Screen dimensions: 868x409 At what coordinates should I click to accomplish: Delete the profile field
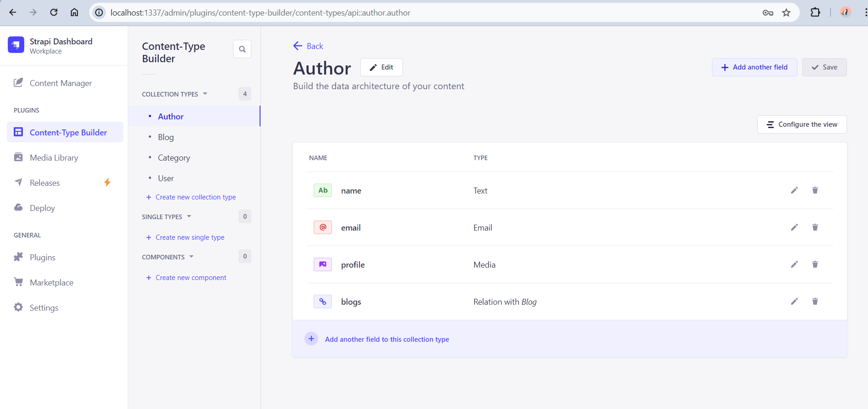(x=815, y=264)
